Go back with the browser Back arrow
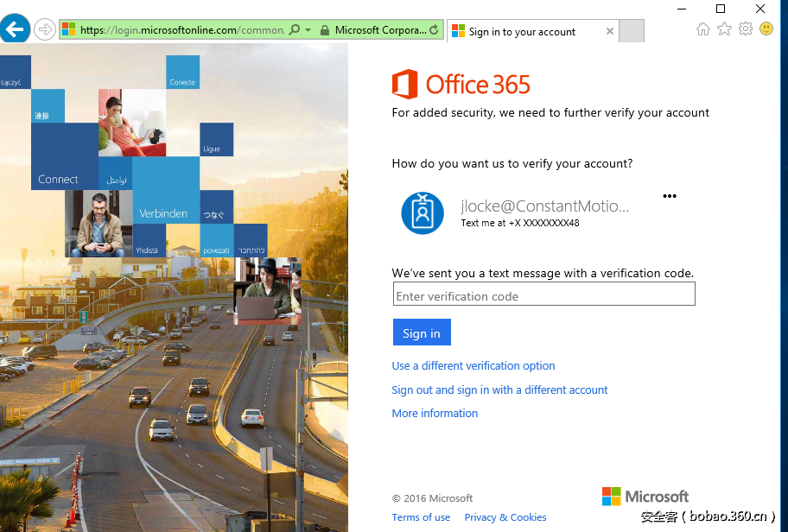Screen dimensions: 788x532 pos(15,29)
